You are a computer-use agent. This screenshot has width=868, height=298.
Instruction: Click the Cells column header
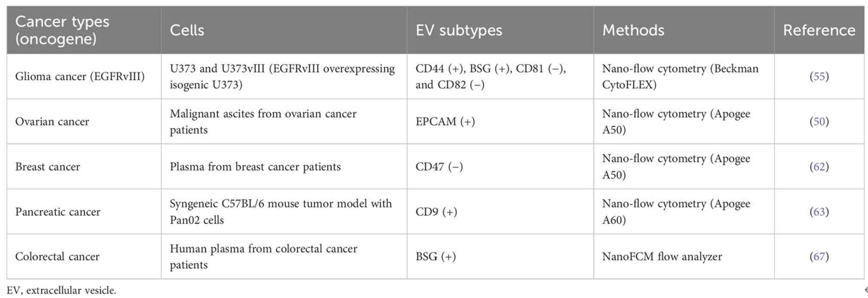[187, 30]
